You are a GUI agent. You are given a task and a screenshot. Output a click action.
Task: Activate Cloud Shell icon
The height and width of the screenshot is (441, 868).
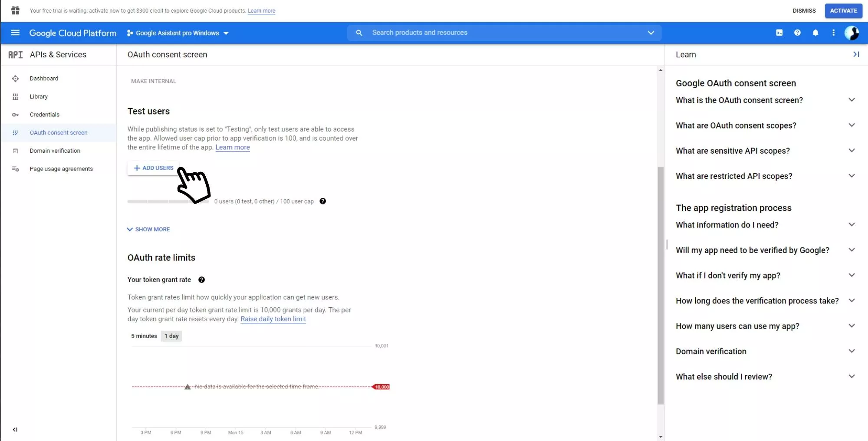pos(779,33)
